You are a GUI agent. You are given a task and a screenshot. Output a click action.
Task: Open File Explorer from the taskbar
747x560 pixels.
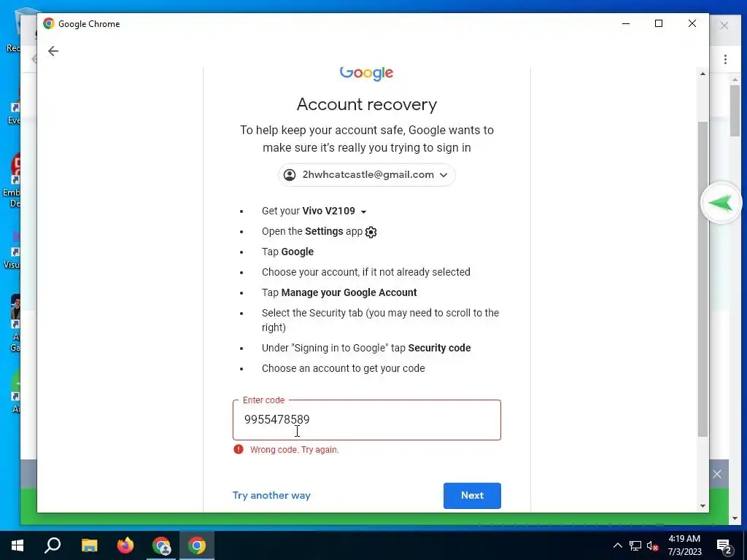tap(89, 545)
